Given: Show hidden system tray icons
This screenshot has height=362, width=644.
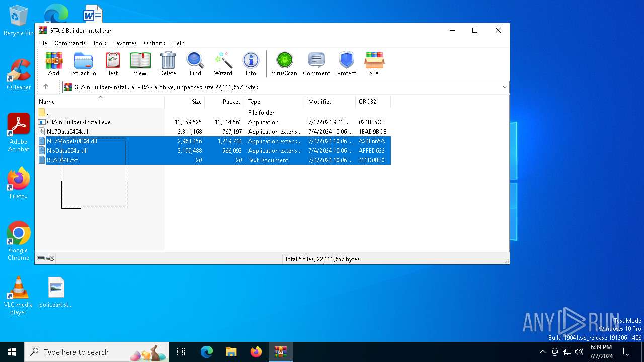Looking at the screenshot, I should 542,352.
